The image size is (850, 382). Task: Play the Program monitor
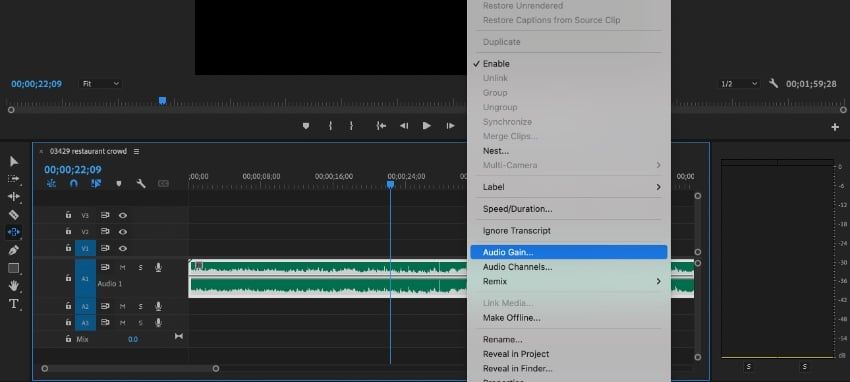coord(427,126)
